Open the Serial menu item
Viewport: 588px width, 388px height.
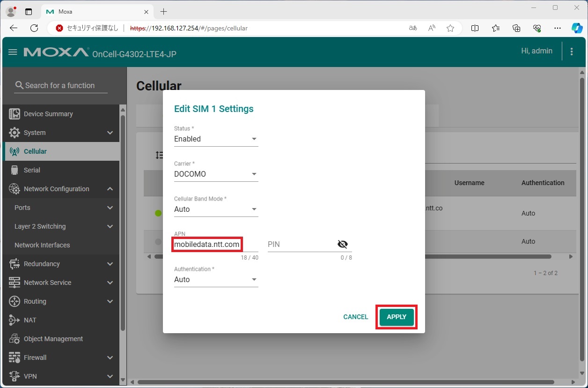pos(61,170)
